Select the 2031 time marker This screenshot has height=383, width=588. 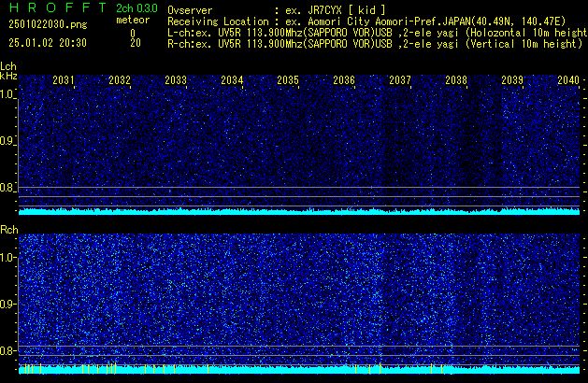pyautogui.click(x=64, y=80)
